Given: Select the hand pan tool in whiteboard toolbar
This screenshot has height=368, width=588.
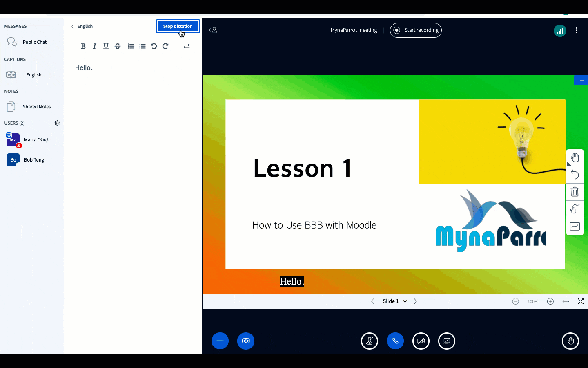Looking at the screenshot, I should click(x=575, y=157).
